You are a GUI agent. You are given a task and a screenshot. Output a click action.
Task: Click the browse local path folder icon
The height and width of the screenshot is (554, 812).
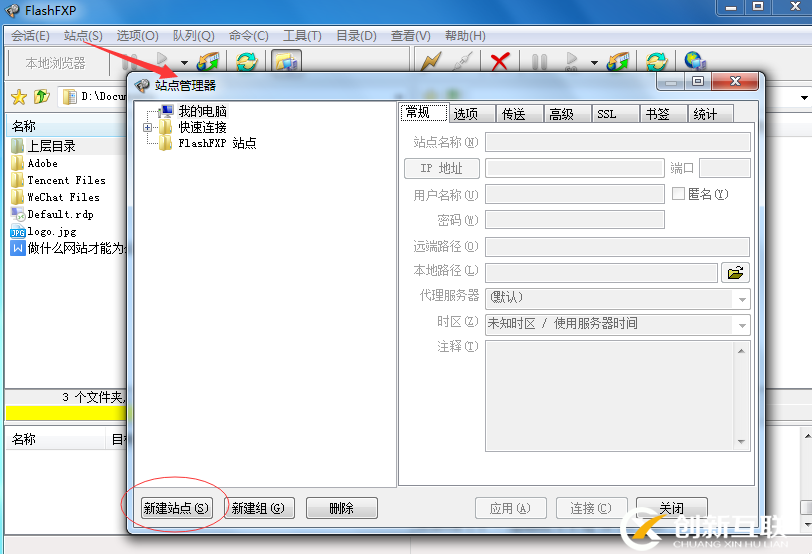tap(735, 272)
